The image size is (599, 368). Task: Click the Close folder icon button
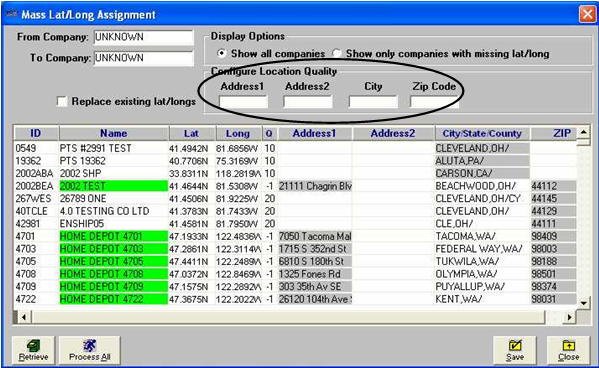(x=568, y=350)
